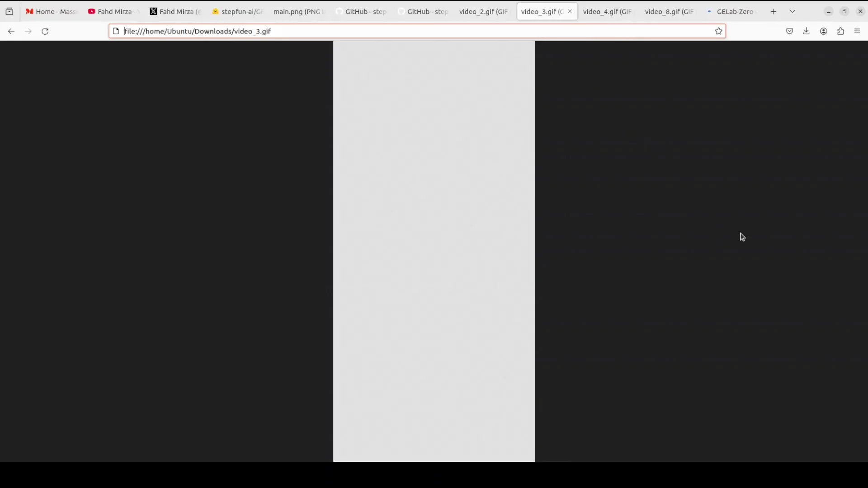
Task: Close the video_3.gif tab
Action: 570,11
